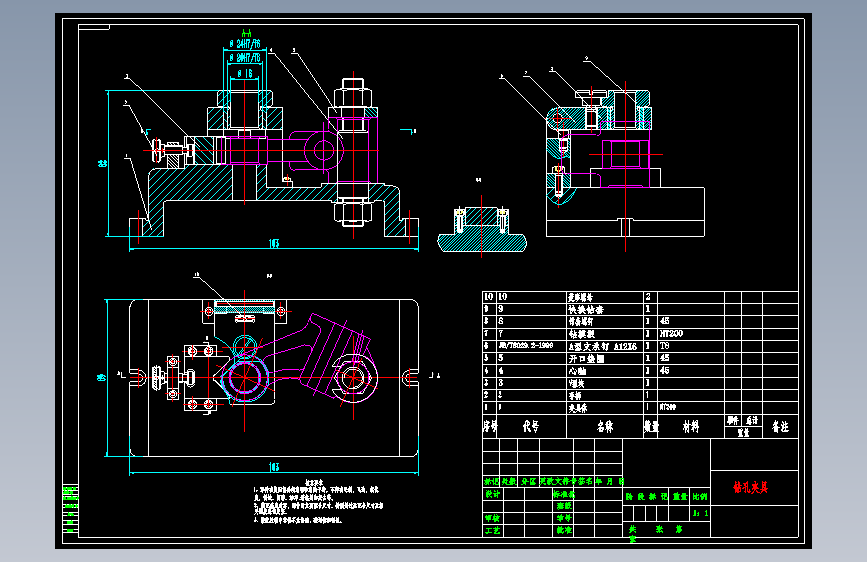This screenshot has width=867, height=562.
Task: Select the ø 16 diameter dimension text
Action: tap(245, 73)
